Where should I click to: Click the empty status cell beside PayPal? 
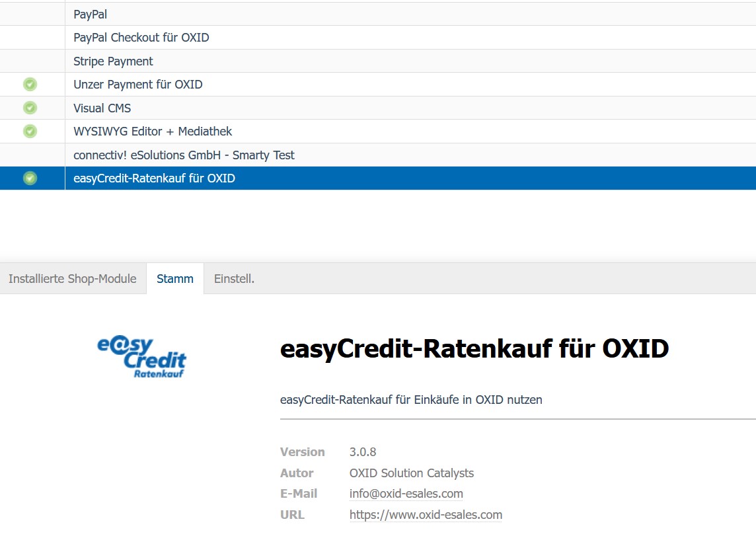tap(32, 14)
